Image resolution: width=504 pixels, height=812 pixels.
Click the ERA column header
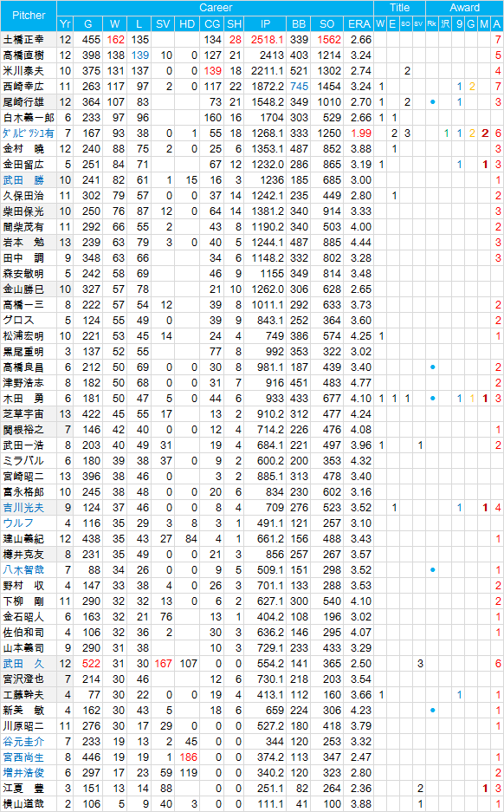click(359, 23)
